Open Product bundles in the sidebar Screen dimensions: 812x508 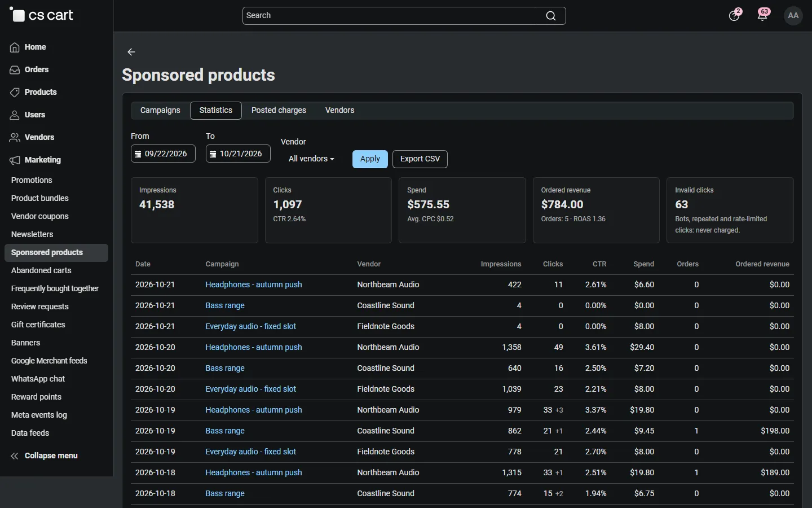[x=40, y=198]
